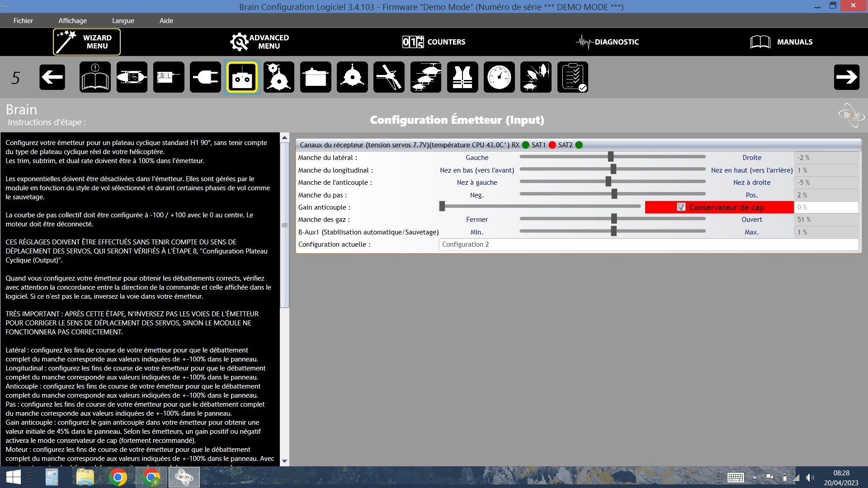
Task: Click the open manual book step icon
Action: pyautogui.click(x=95, y=77)
